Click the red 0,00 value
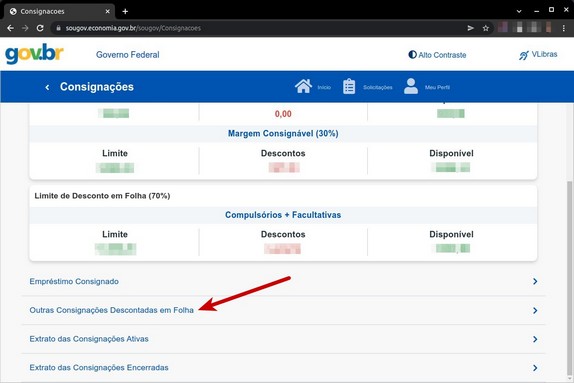Viewport: 574px width, 383px height. (283, 114)
